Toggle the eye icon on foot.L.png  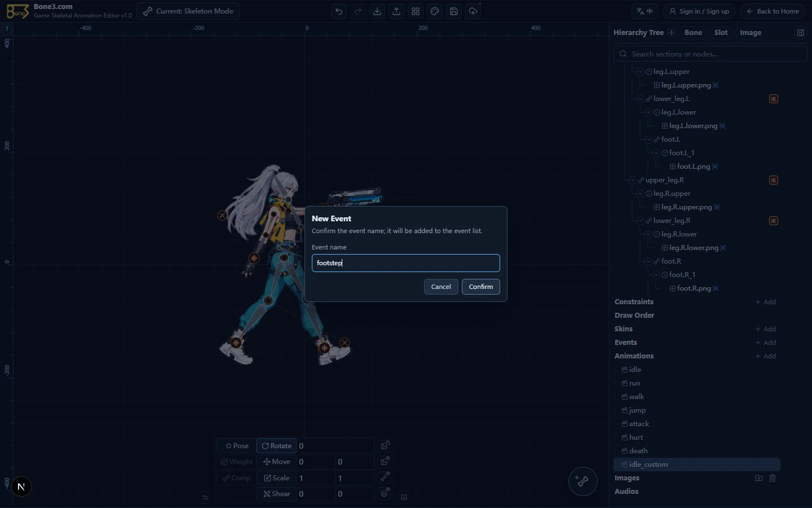click(715, 167)
